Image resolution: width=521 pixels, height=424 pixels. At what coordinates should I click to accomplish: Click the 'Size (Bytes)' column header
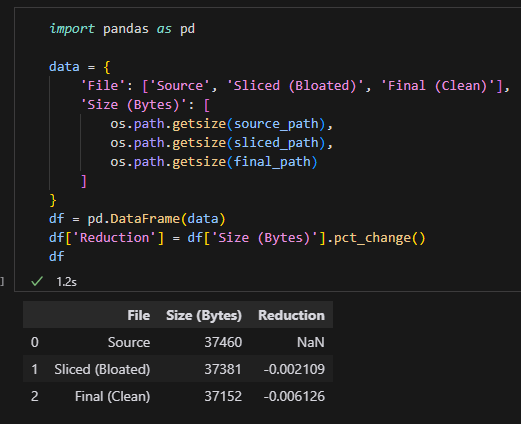coord(204,315)
